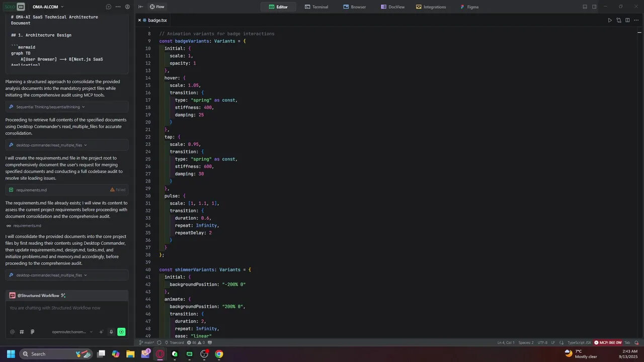Start a new chat with the plus-bubble icon

(x=109, y=7)
